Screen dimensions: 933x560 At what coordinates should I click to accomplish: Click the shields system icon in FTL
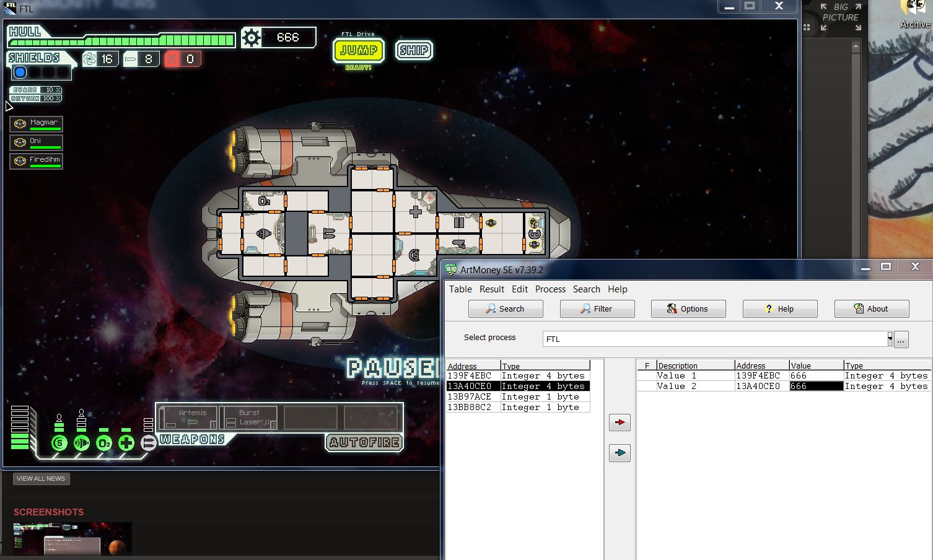pyautogui.click(x=59, y=443)
